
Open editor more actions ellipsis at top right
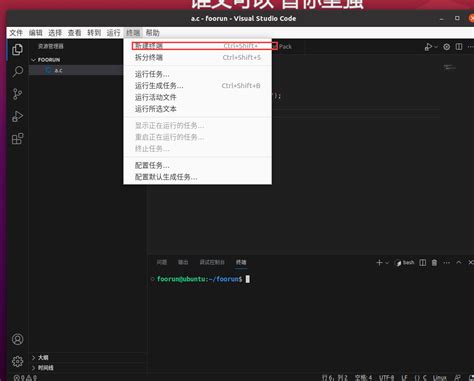(x=470, y=47)
